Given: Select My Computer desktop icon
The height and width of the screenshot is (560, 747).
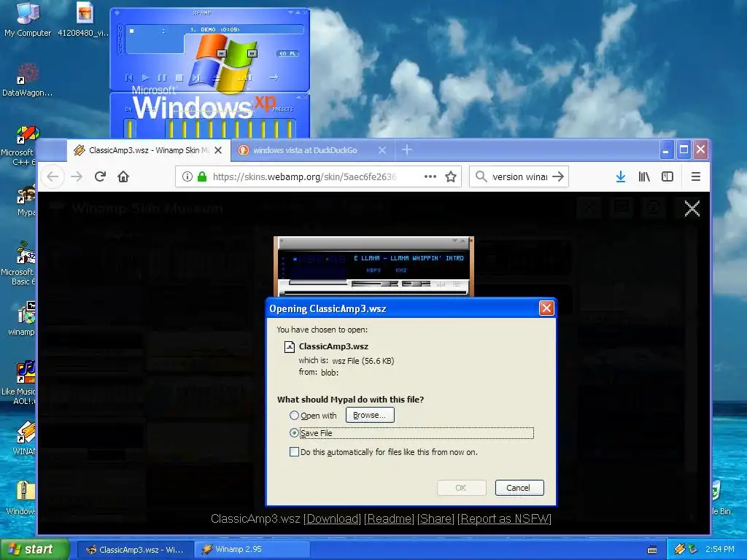Looking at the screenshot, I should (28, 20).
